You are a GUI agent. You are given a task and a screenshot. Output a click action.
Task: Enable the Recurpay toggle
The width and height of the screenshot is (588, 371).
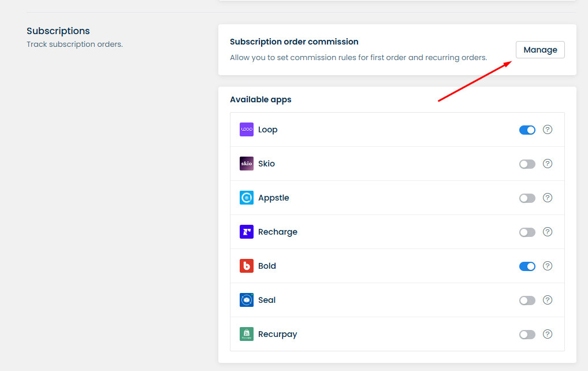(527, 335)
